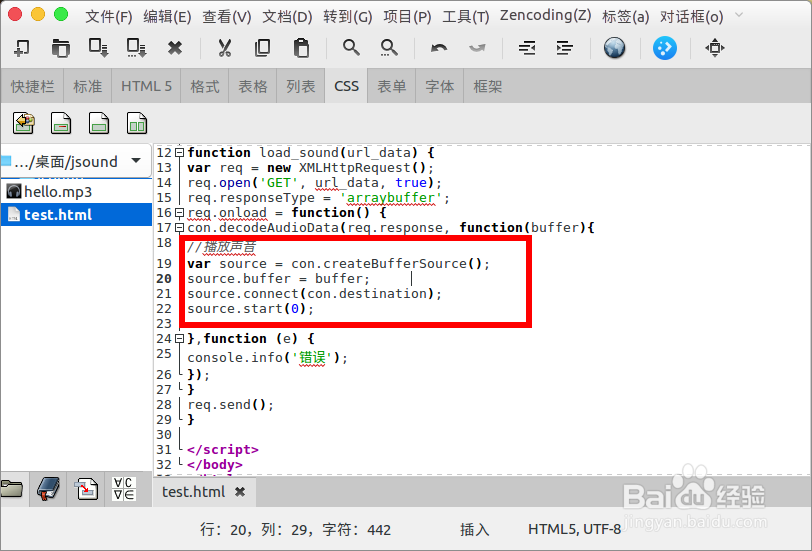Click the Open file toolbar icon
812x551 pixels.
[61, 48]
